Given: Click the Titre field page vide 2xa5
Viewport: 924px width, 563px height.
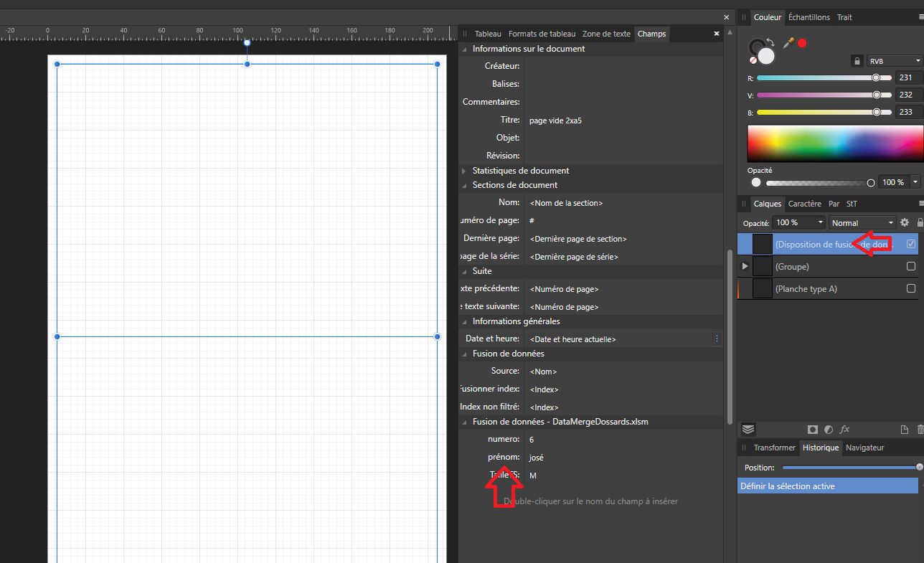Looking at the screenshot, I should (x=623, y=120).
